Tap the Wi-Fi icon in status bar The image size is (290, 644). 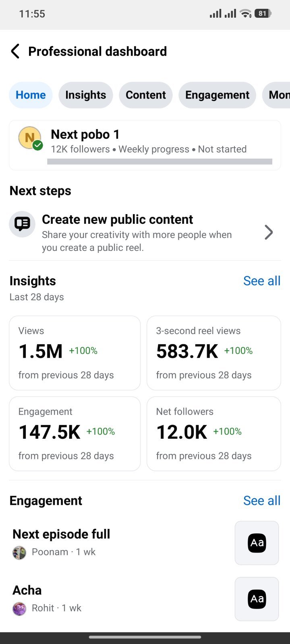(x=245, y=14)
